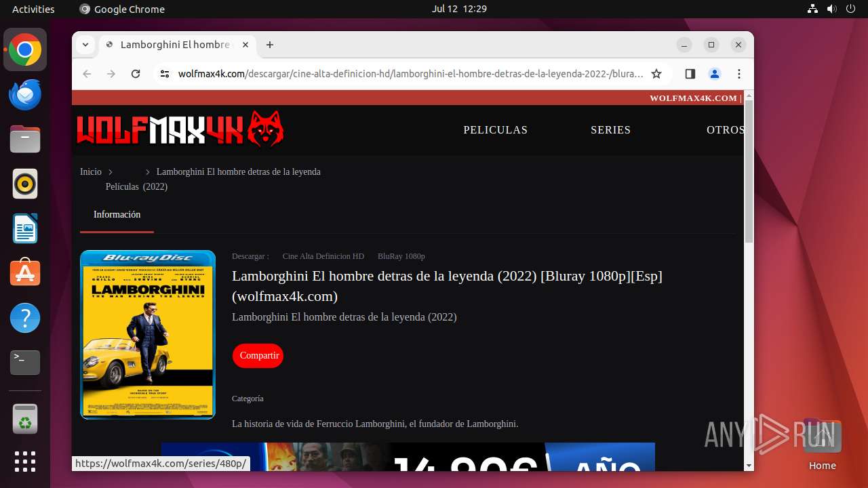The image size is (868, 488).
Task: Launch Thunderbird mail from the dock
Action: point(25,95)
